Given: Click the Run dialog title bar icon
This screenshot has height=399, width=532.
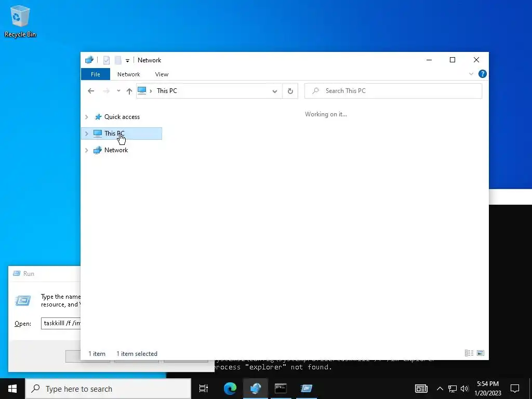Looking at the screenshot, I should (x=17, y=273).
